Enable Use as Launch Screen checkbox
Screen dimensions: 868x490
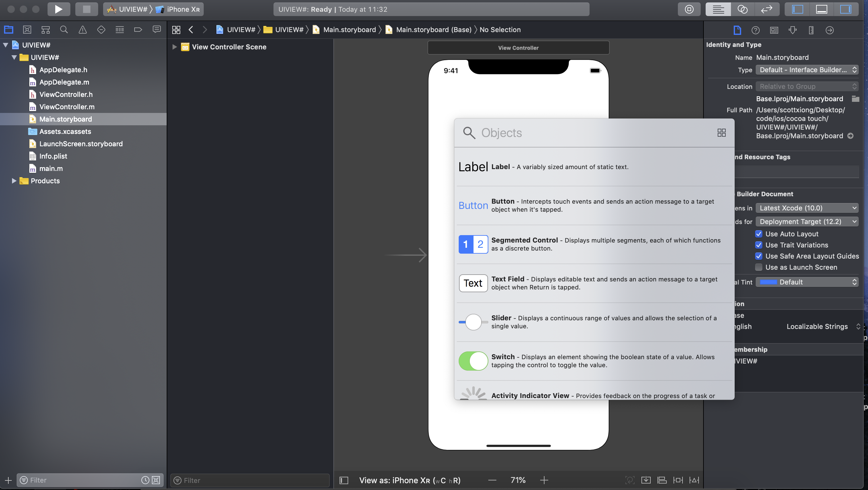coord(759,267)
